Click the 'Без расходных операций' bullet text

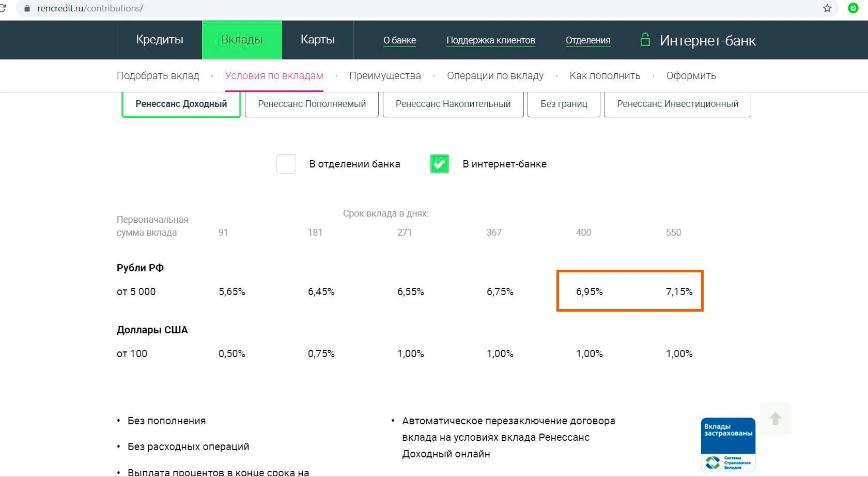pos(189,447)
